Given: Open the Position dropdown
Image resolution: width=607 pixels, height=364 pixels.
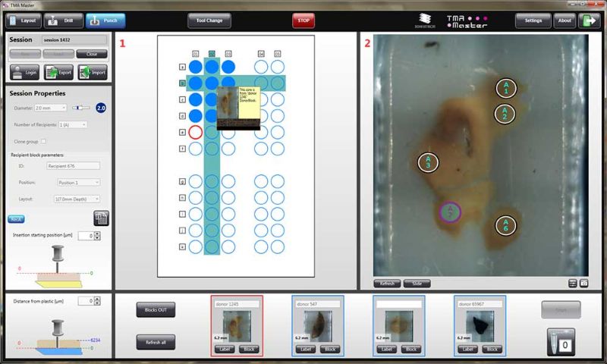Looking at the screenshot, I should [79, 182].
